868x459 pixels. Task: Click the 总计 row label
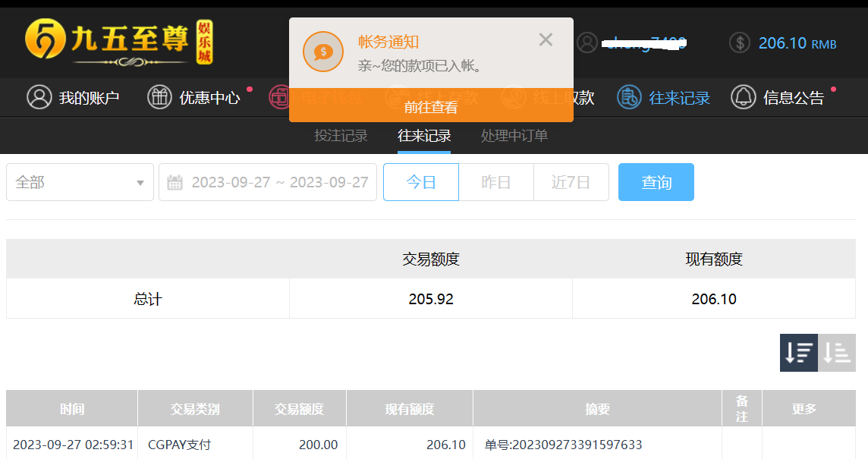[x=148, y=299]
